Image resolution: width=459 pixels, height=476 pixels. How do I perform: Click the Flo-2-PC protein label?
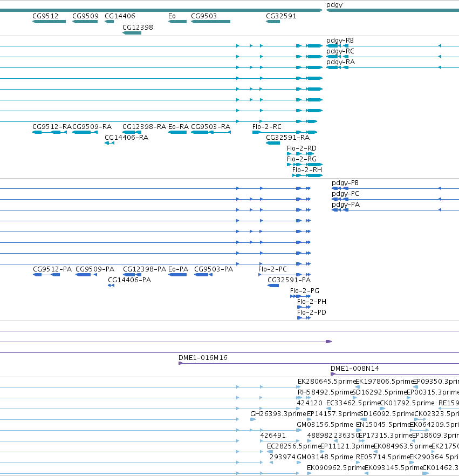(x=272, y=269)
